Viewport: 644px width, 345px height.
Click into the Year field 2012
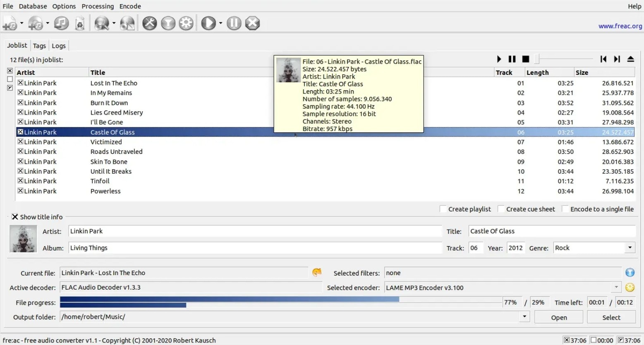pos(515,248)
